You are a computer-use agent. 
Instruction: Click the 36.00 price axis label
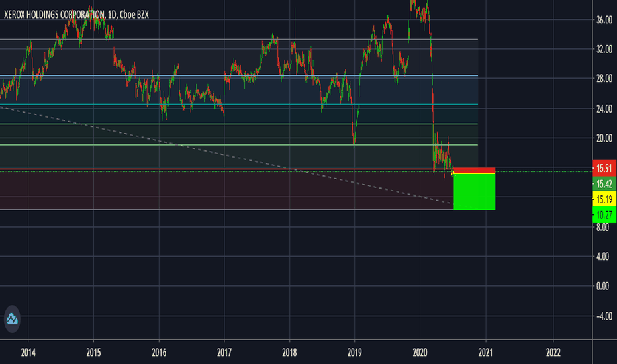click(x=604, y=20)
